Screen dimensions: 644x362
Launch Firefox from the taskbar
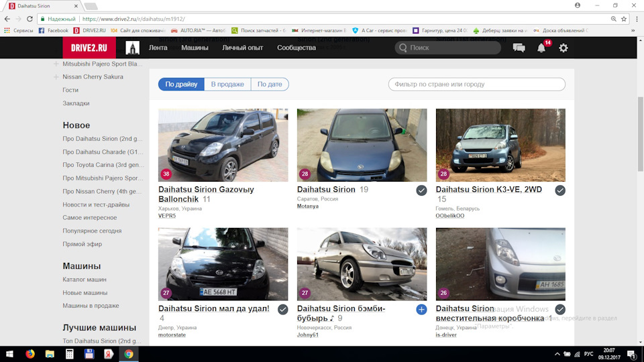[x=30, y=354]
